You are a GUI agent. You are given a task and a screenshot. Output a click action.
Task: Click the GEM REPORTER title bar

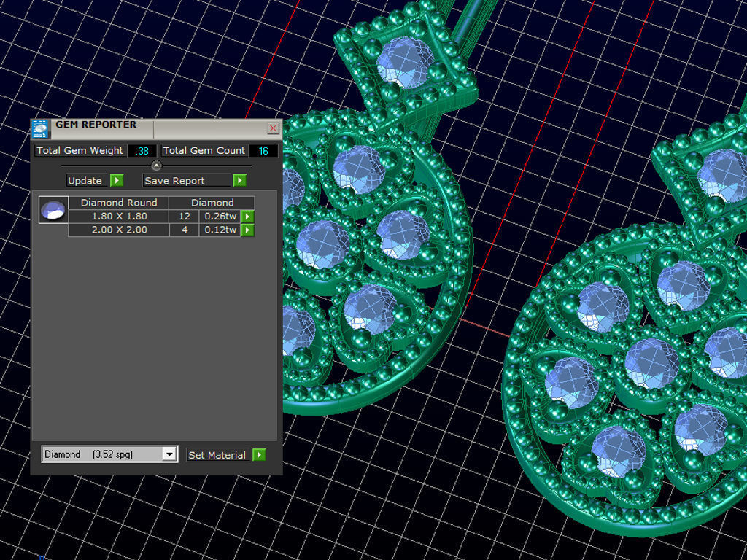pos(158,128)
